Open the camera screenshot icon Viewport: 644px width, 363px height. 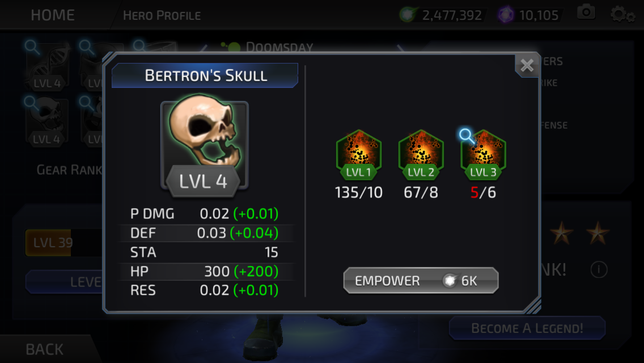[x=586, y=12]
